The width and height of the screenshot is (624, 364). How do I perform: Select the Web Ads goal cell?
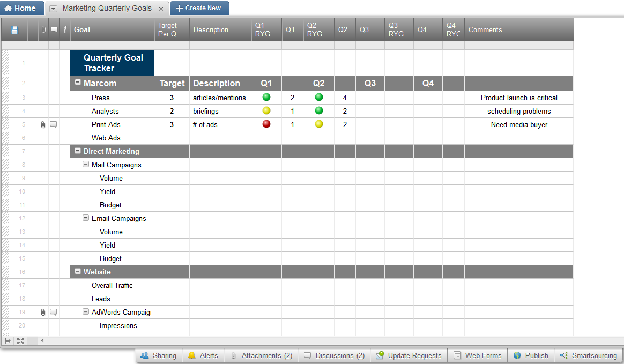coord(112,138)
